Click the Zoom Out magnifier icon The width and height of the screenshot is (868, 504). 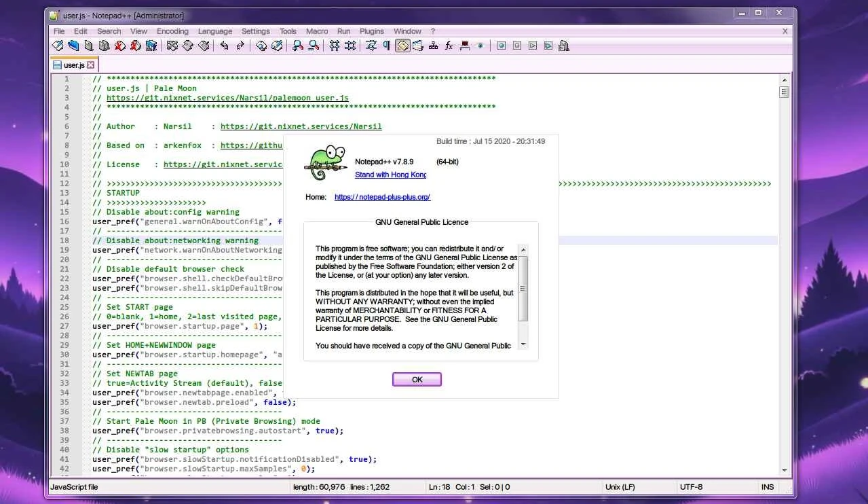coord(314,46)
